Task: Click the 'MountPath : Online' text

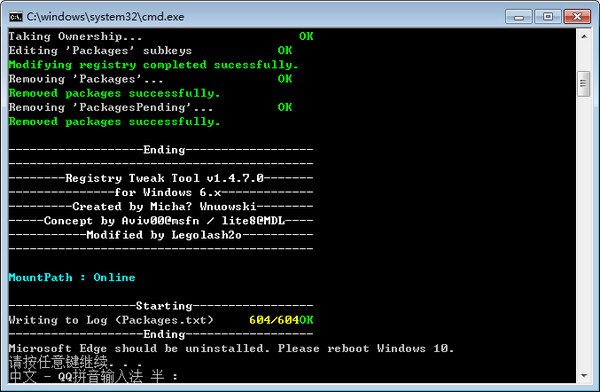Action: pos(72,278)
